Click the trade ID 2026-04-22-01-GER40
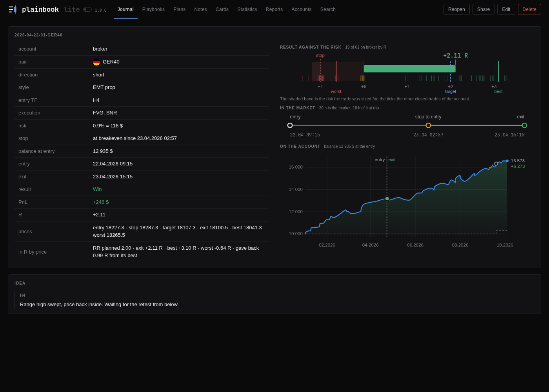The height and width of the screenshot is (392, 549). [38, 35]
